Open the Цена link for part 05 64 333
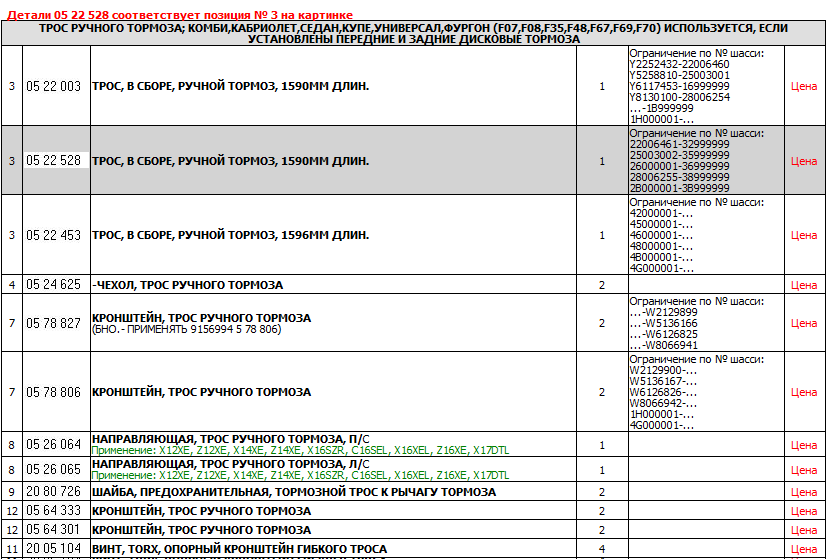The width and height of the screenshot is (827, 559). (x=803, y=511)
